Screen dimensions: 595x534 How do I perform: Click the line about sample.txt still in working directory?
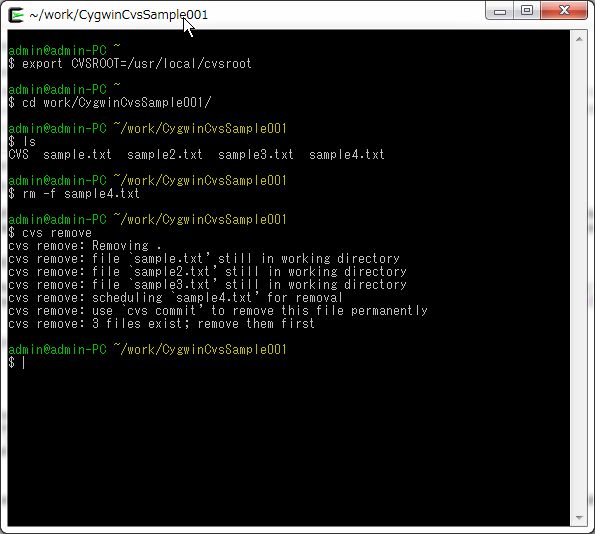pos(204,259)
